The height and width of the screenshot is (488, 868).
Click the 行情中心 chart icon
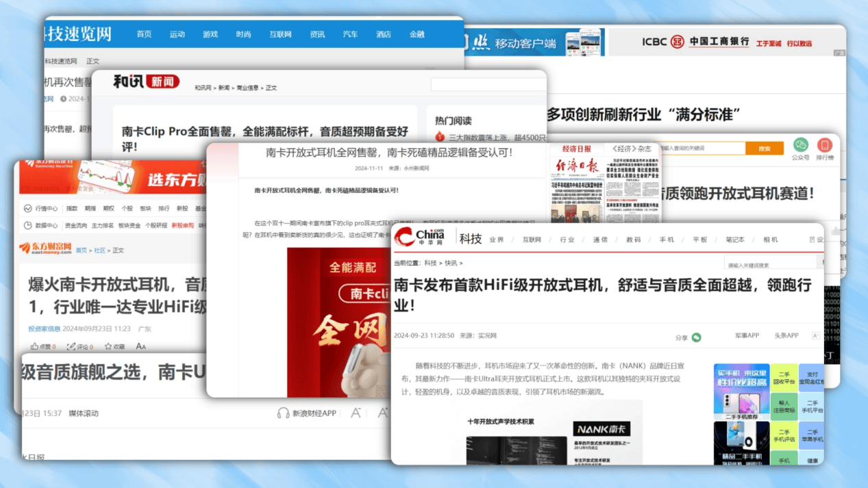(x=27, y=209)
